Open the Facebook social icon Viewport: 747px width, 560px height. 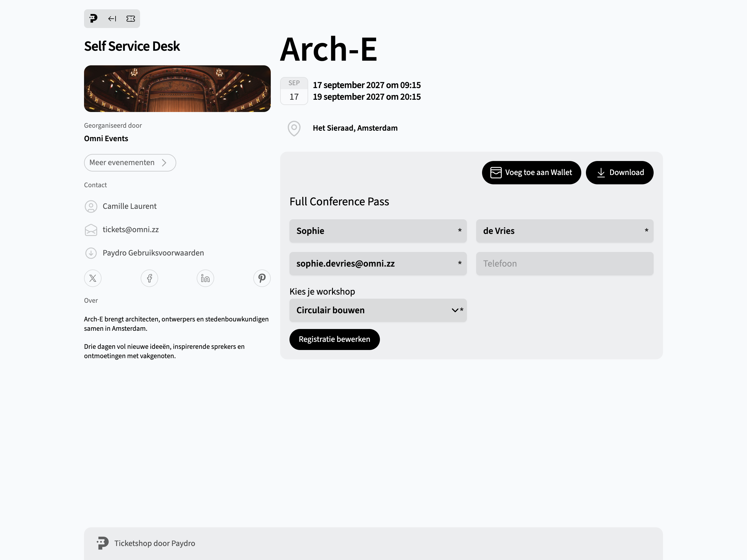coord(149,278)
